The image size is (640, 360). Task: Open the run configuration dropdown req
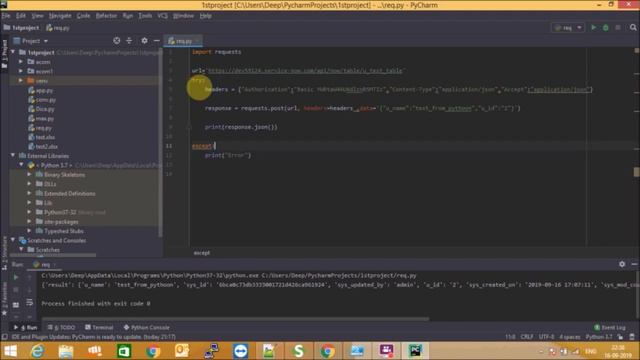tap(568, 27)
